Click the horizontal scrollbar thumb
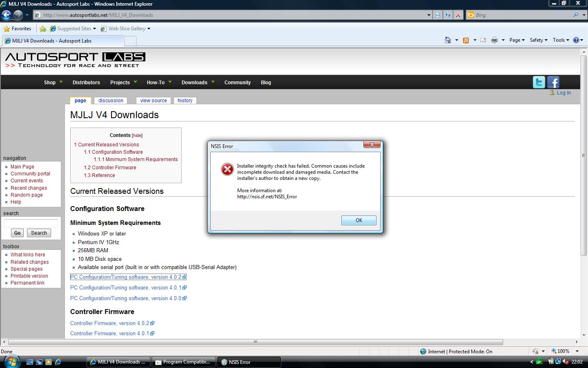The width and height of the screenshot is (588, 368). pos(255,342)
